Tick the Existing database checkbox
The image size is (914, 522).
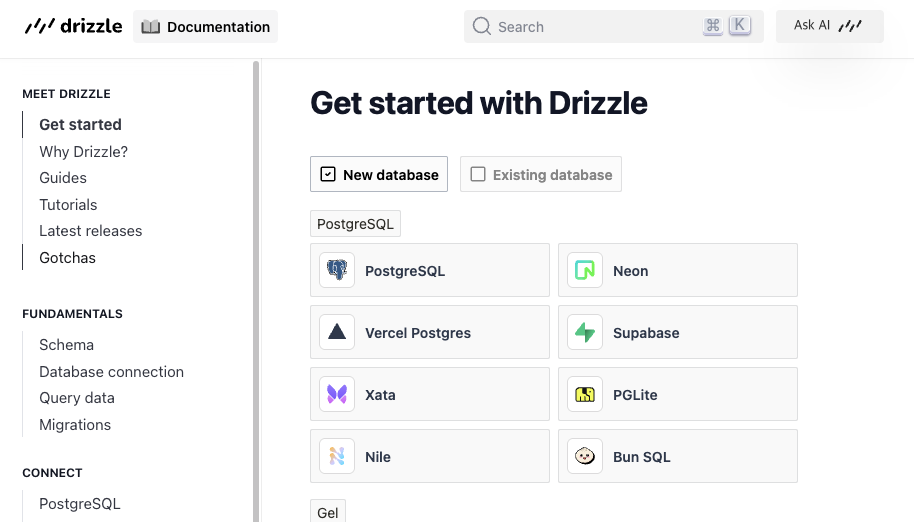tap(478, 174)
